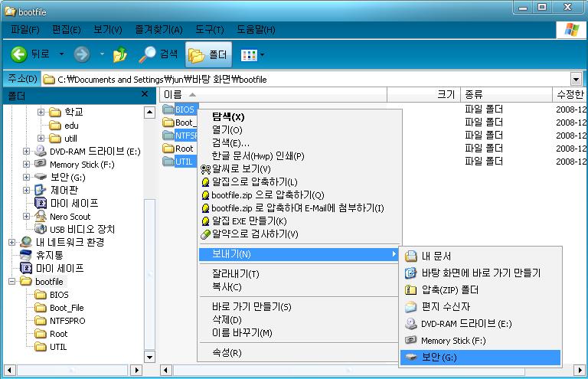Image resolution: width=588 pixels, height=379 pixels.
Task: Click the green 뒤로 (Back) arrow button
Action: click(20, 54)
